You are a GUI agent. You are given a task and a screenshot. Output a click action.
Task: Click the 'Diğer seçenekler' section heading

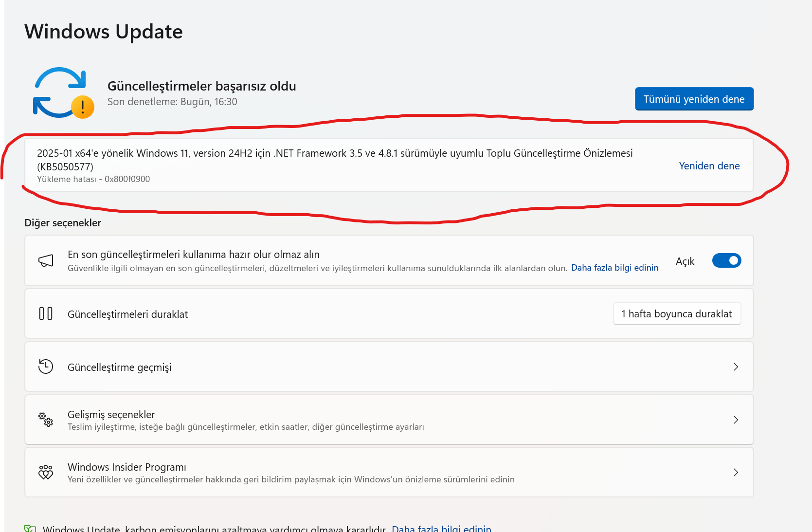[63, 223]
